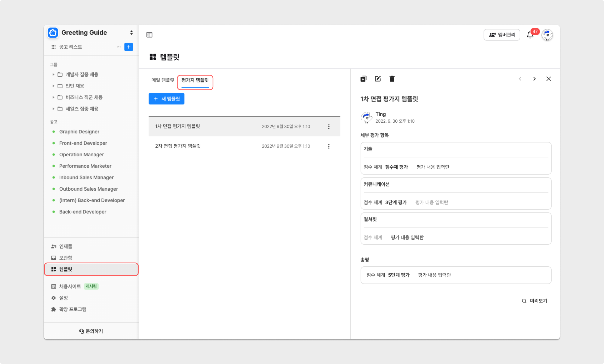Open the Greeting Guide workspace switcher
Screen dimensions: 604x364
click(x=131, y=33)
